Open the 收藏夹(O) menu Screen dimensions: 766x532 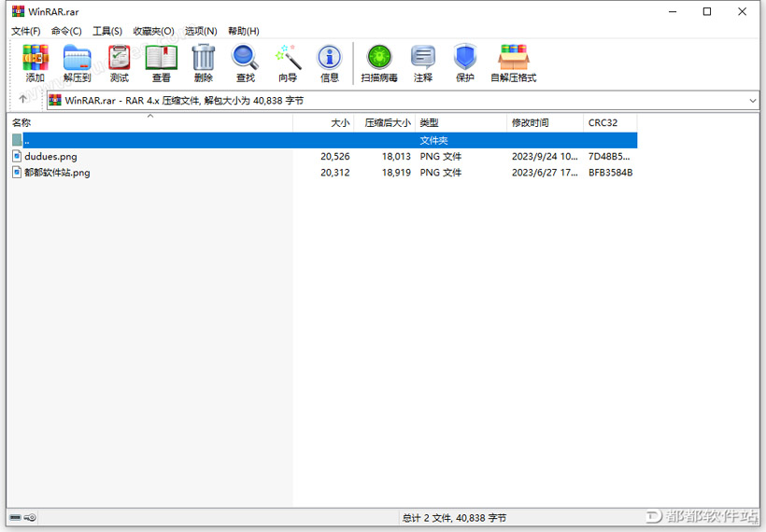point(154,31)
